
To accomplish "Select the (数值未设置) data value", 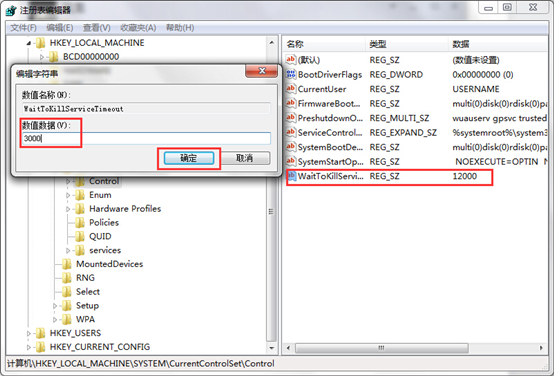I will pyautogui.click(x=476, y=60).
